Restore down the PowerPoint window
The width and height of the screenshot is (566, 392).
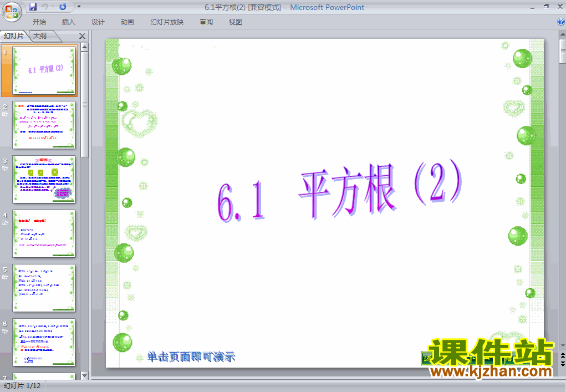click(x=546, y=7)
